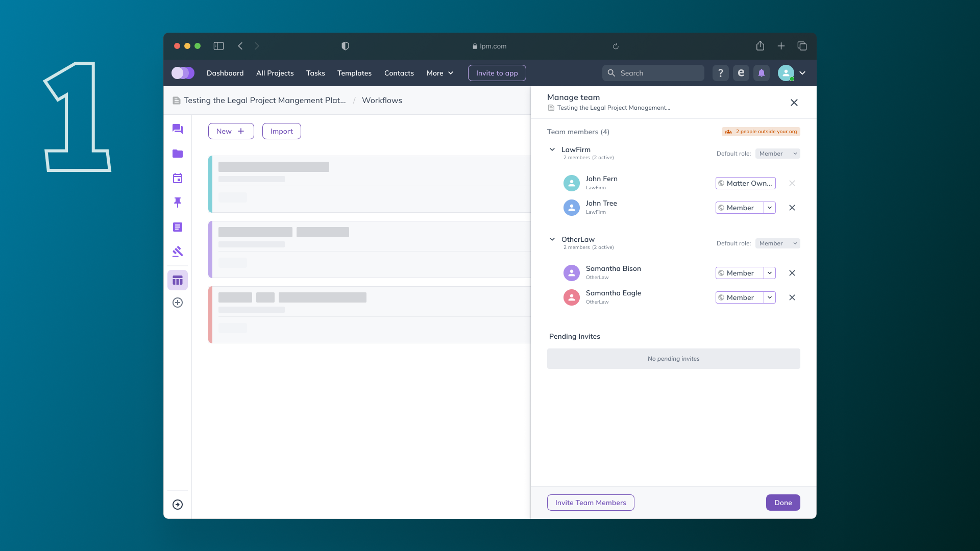Click the 'e' icon in navbar
The width and height of the screenshot is (980, 551).
coord(741,73)
